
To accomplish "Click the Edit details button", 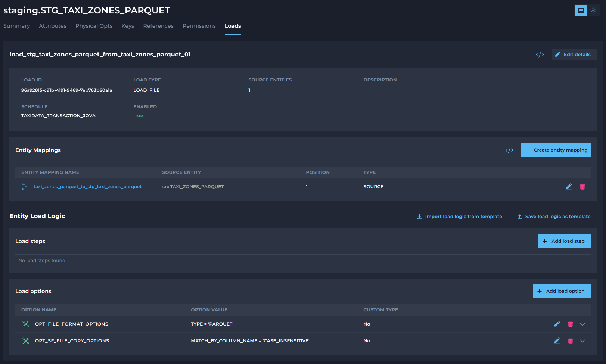I will [574, 55].
